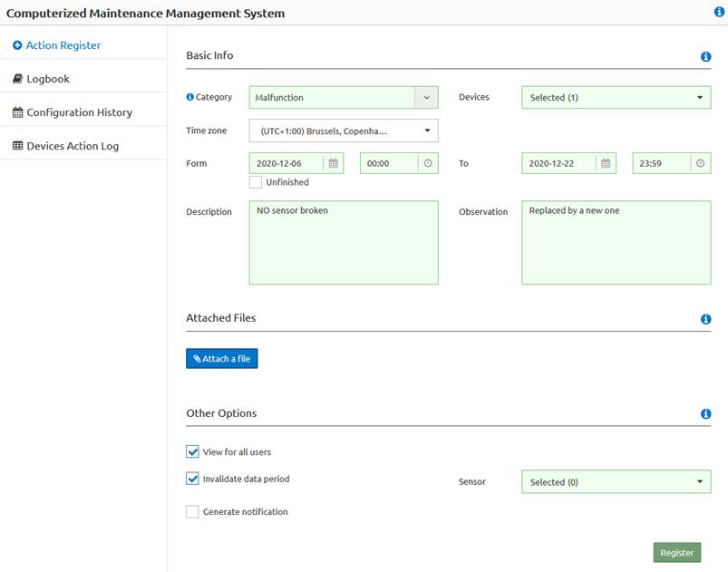Click the info icon beside Category label

pos(189,97)
